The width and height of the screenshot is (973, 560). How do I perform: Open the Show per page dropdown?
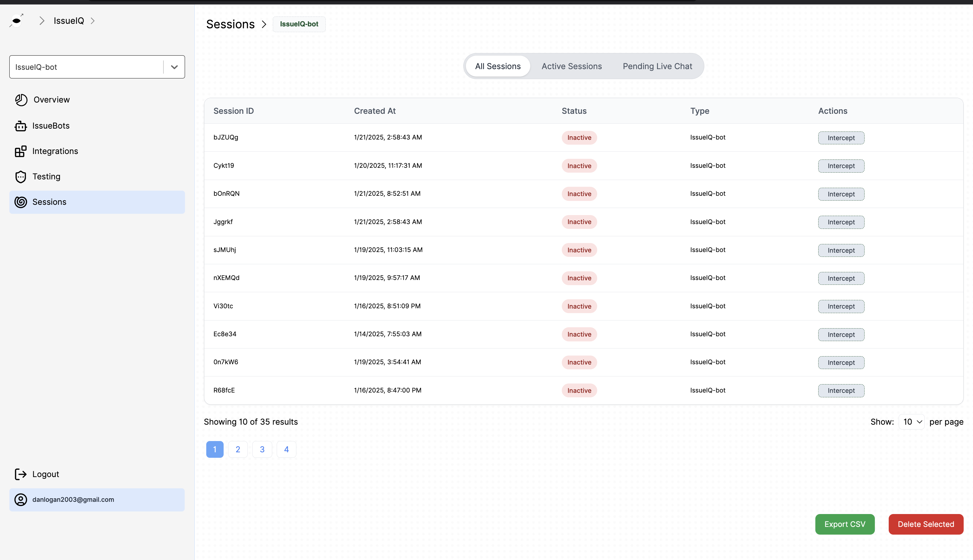pyautogui.click(x=912, y=421)
